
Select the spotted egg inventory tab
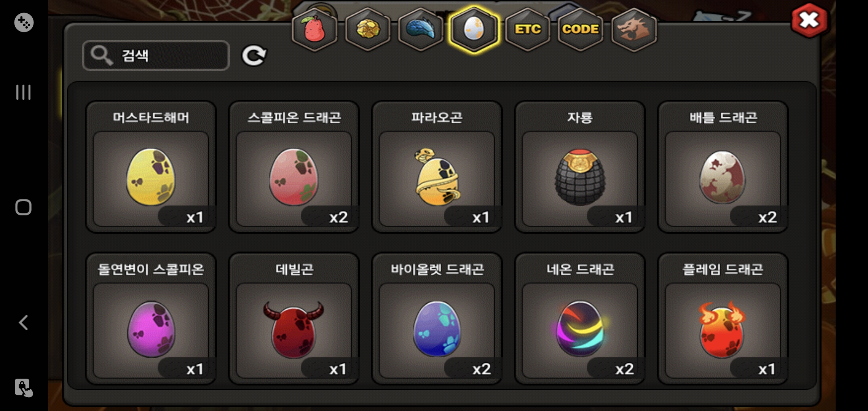pyautogui.click(x=474, y=29)
